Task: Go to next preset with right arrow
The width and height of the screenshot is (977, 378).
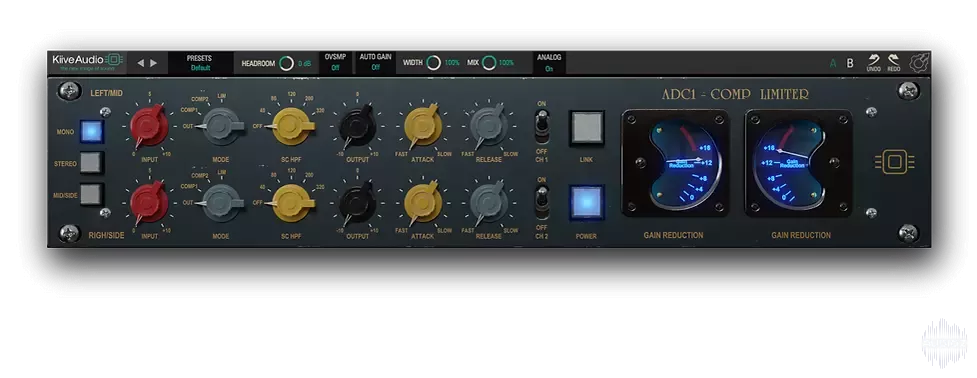Action: point(154,63)
